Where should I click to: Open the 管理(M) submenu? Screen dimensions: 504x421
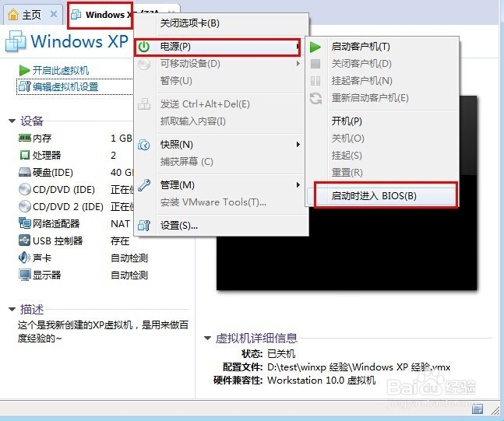tap(221, 185)
